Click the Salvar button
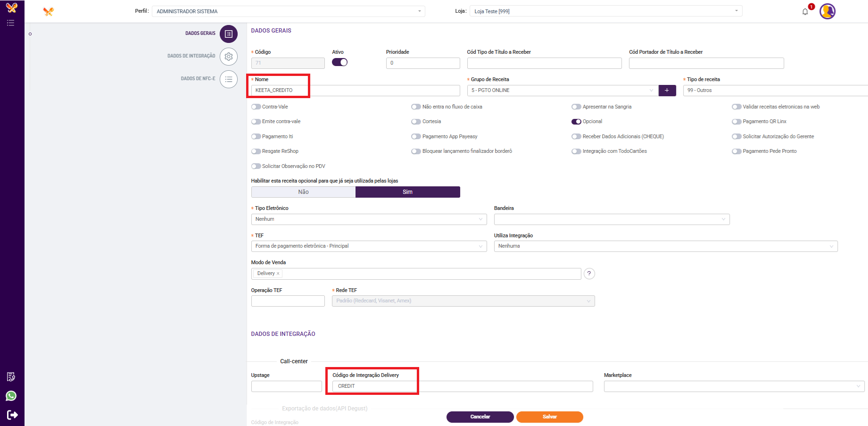Screen dimensions: 868x426 click(549, 417)
